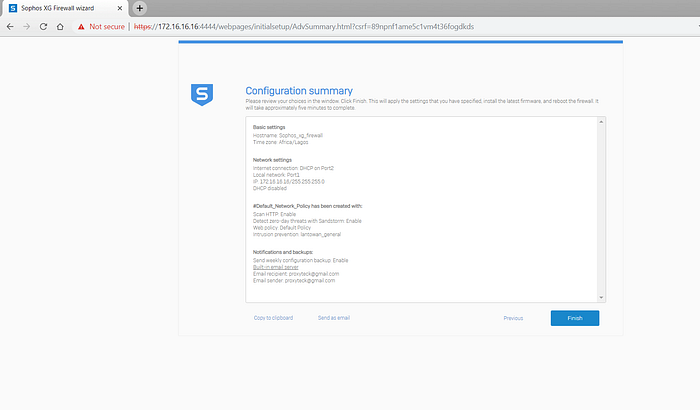The width and height of the screenshot is (700, 410).
Task: Click the Not secure warning triangle
Action: click(x=81, y=27)
